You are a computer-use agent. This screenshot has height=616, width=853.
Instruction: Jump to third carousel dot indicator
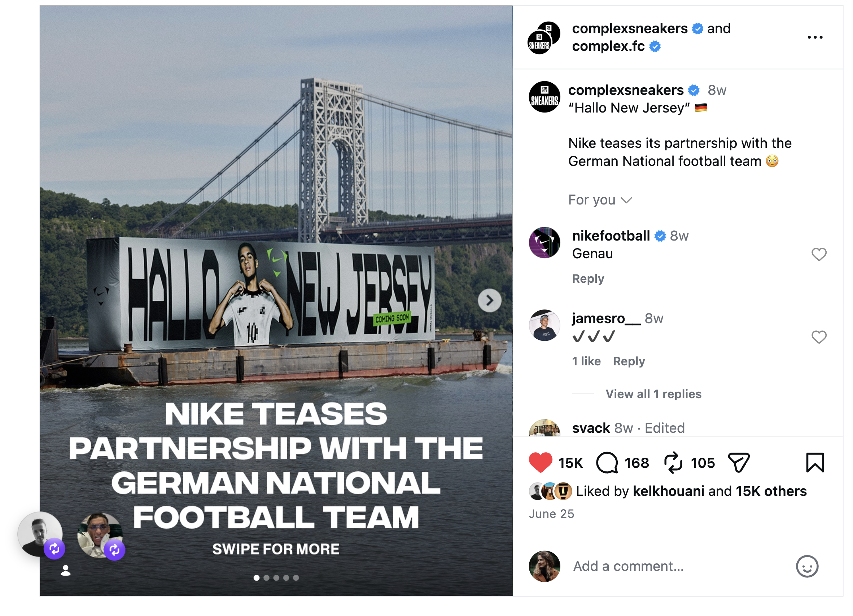[276, 578]
